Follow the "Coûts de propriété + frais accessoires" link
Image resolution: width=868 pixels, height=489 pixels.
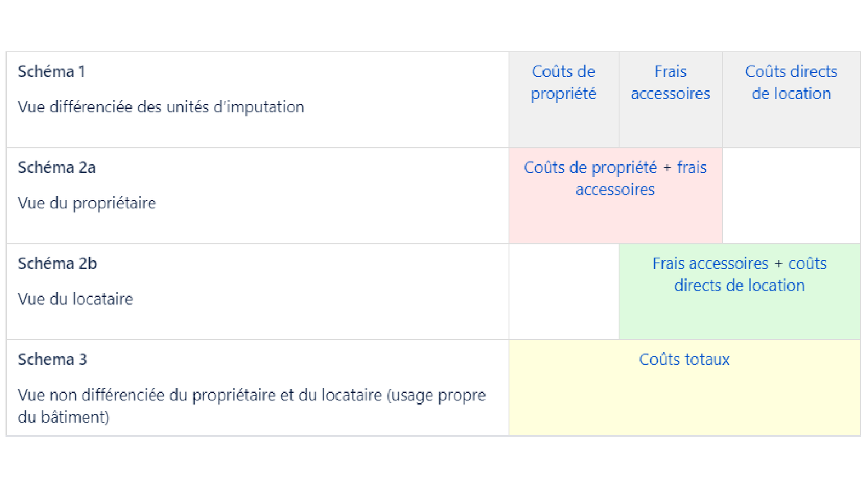tap(615, 178)
